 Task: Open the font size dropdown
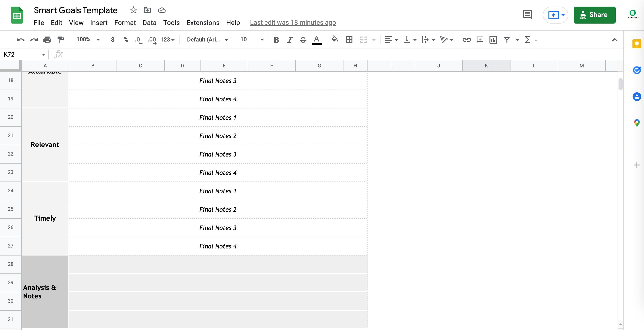pos(262,39)
